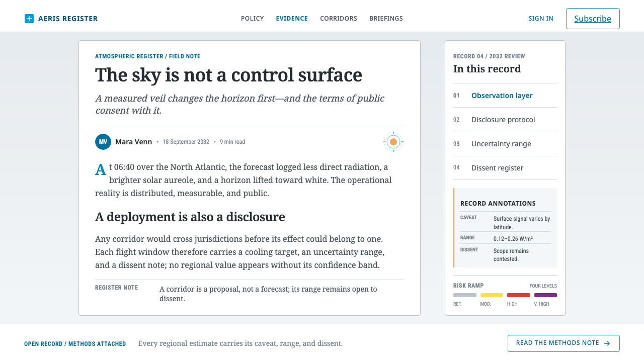
Task: Click the Surface signal varies by latitude text
Action: click(x=522, y=223)
